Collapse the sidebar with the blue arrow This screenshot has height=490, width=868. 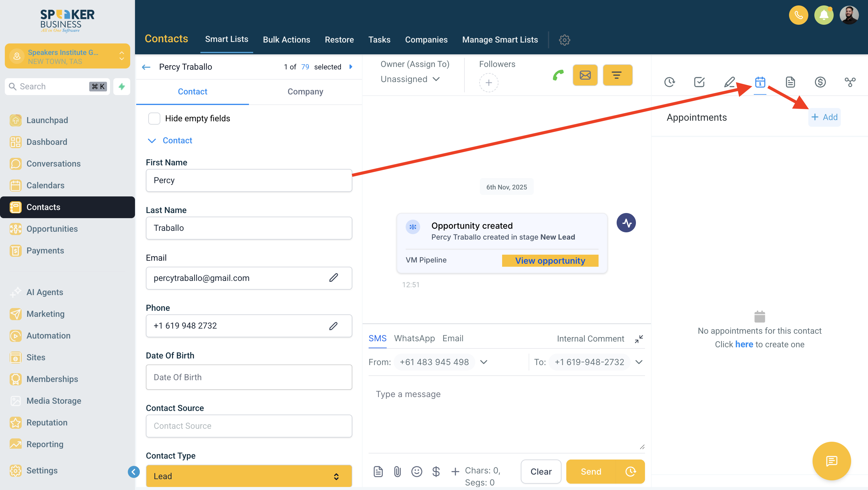click(134, 472)
